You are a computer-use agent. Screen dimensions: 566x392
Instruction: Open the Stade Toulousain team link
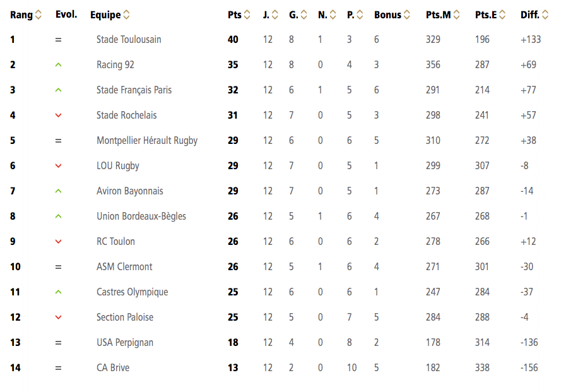point(129,39)
